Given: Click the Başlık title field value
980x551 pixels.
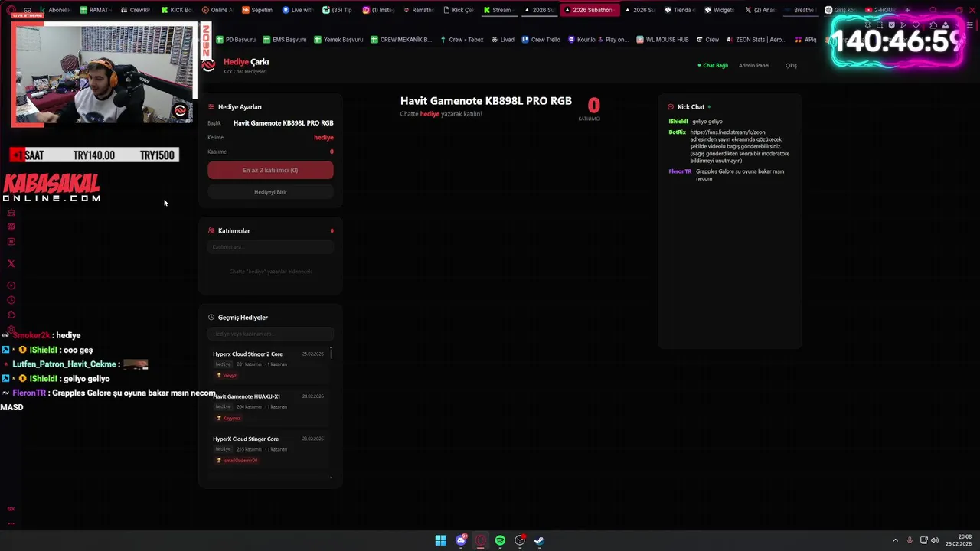Looking at the screenshot, I should 283,123.
